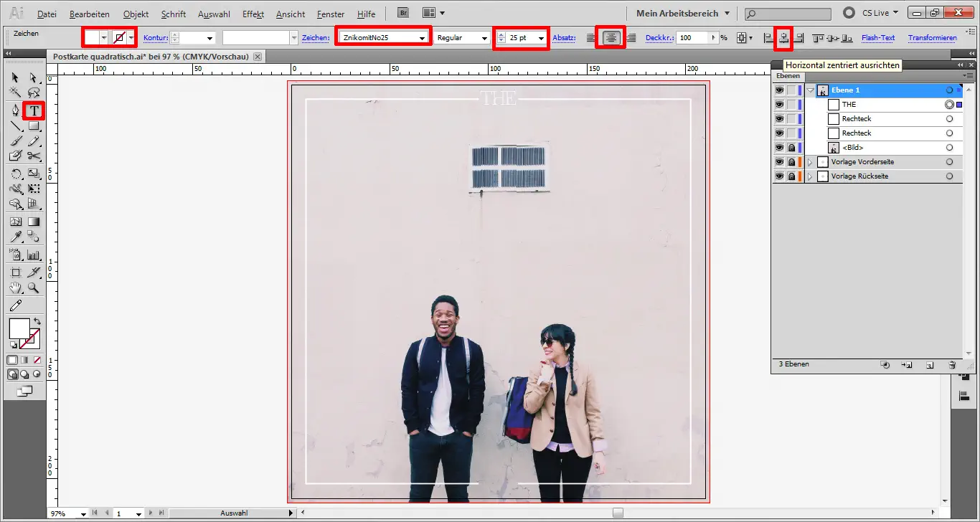980x522 pixels.
Task: Click the white fill color swatch in toolbox
Action: pos(19,329)
